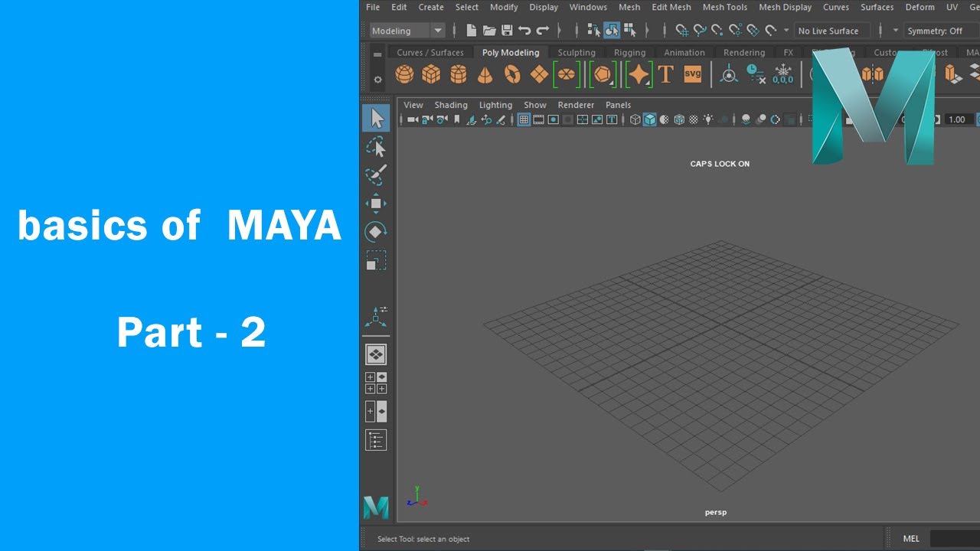Viewport: 980px width, 551px height.
Task: Click the Center Pivot shelf icon
Action: coord(729,74)
